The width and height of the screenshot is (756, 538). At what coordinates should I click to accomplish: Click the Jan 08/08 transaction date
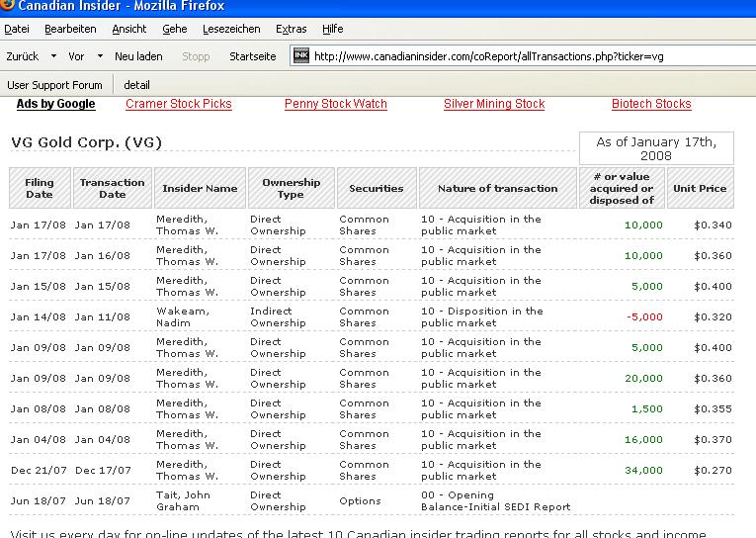point(103,408)
